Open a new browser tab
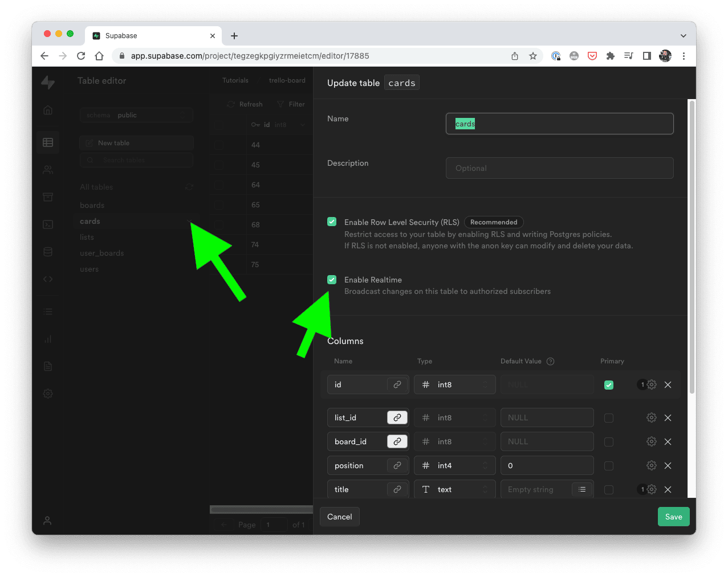Screen dimensions: 728x577 234,35
